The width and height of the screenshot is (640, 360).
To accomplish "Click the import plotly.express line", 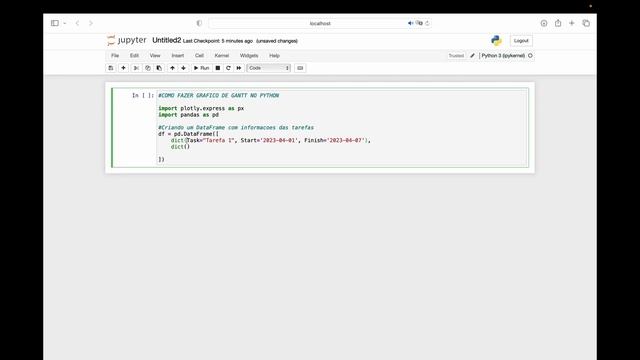I will pos(201,109).
